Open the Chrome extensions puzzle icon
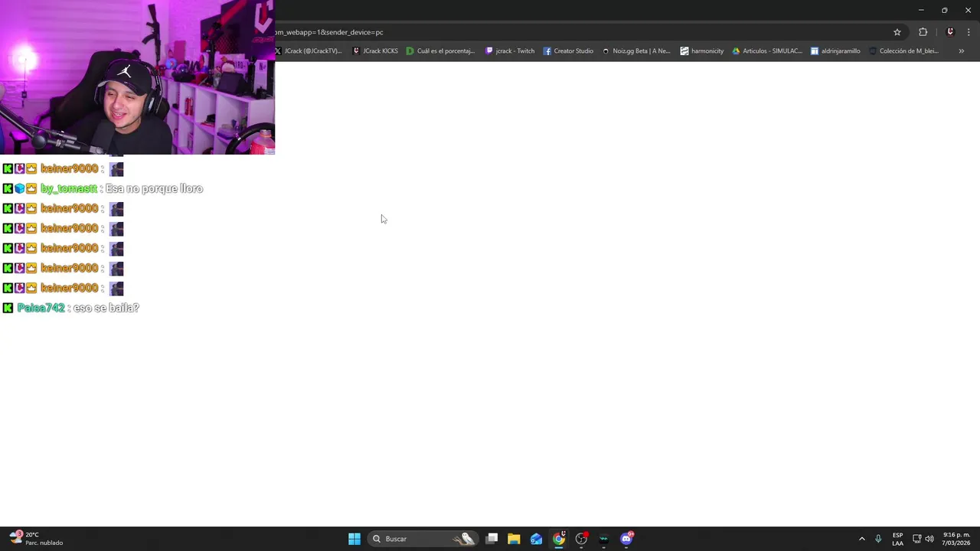Viewport: 980px width, 551px height. tap(923, 32)
